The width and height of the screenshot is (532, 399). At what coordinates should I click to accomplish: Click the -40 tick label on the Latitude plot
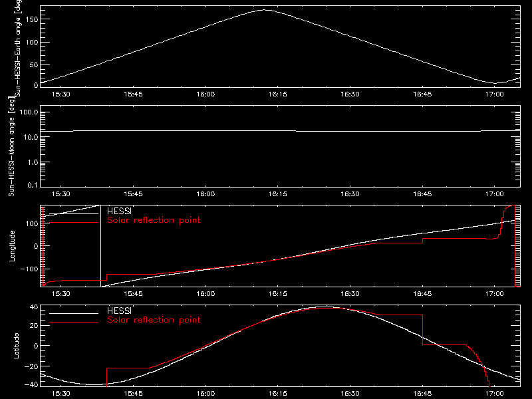pos(31,384)
